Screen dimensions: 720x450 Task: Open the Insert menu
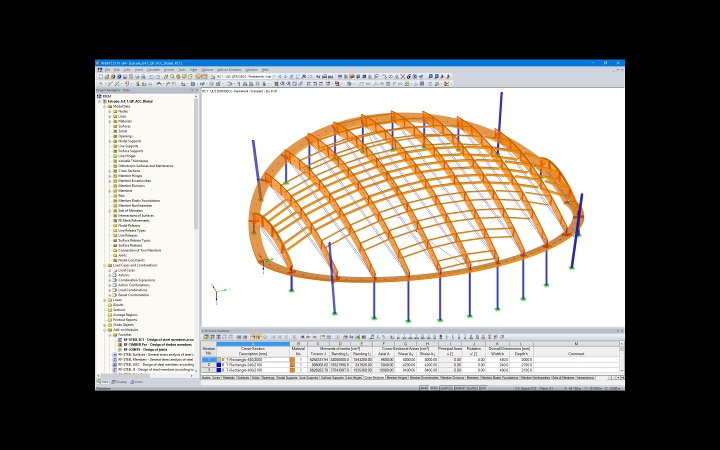pos(139,70)
